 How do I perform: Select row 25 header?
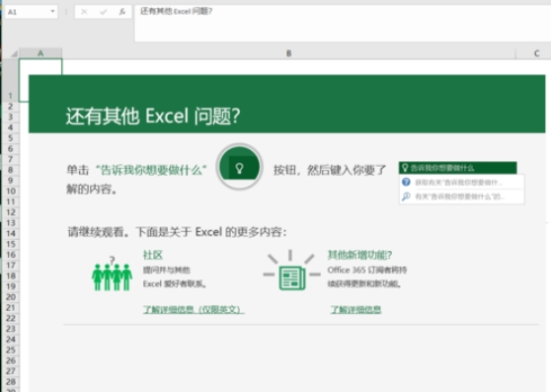point(10,350)
